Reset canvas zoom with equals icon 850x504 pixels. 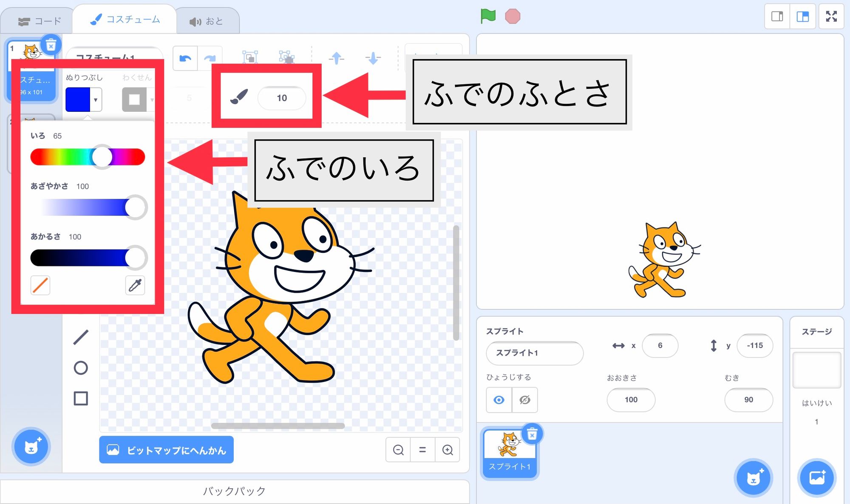click(422, 450)
